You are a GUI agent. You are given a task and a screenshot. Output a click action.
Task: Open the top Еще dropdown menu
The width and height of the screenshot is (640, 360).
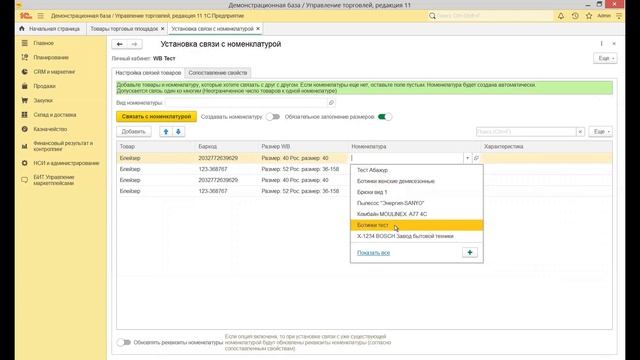pos(605,58)
